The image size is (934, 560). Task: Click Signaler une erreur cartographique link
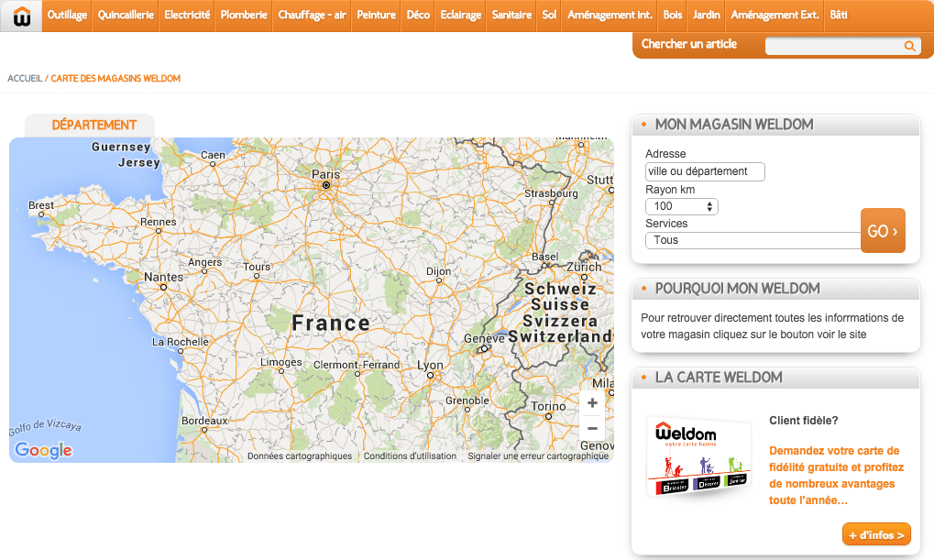coord(538,456)
